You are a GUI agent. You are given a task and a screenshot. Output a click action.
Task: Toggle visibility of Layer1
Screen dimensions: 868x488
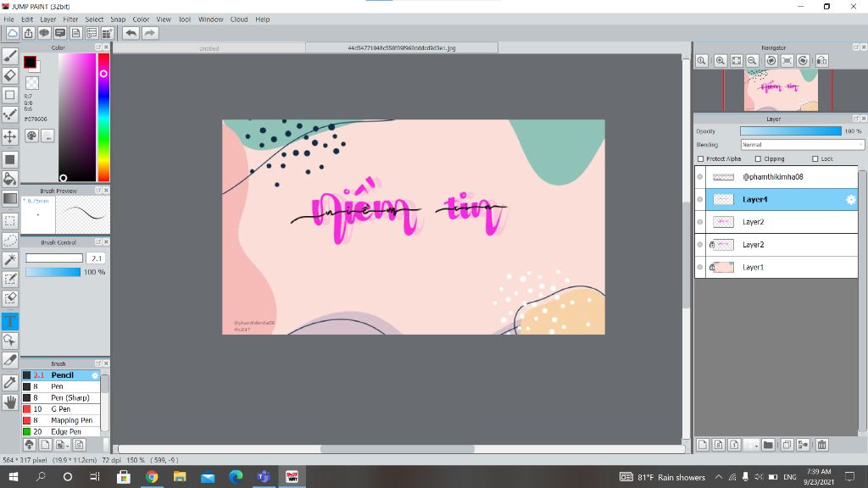click(x=700, y=267)
